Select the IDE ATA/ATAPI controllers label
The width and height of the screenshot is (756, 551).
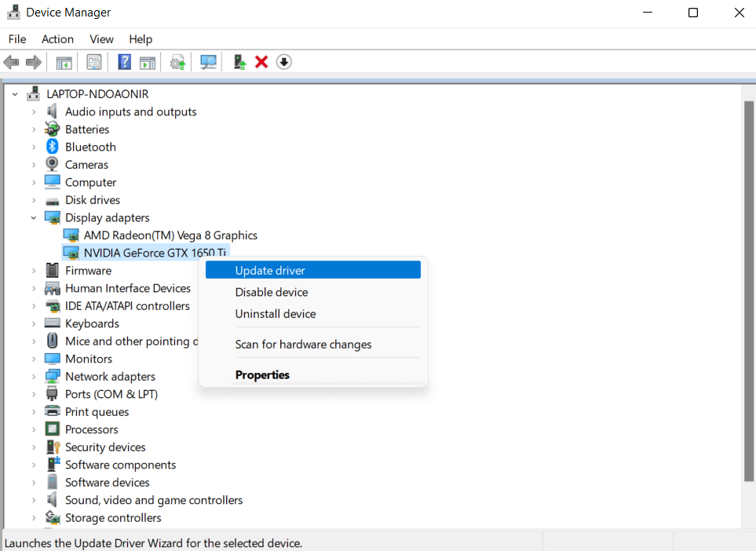(127, 305)
